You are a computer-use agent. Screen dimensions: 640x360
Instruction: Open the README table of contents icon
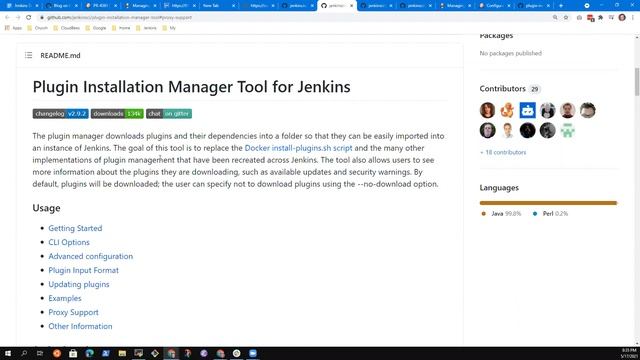tap(28, 55)
